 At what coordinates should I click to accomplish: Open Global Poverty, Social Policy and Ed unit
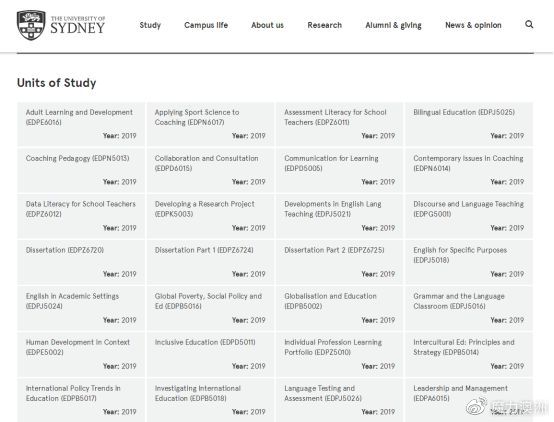pyautogui.click(x=210, y=308)
